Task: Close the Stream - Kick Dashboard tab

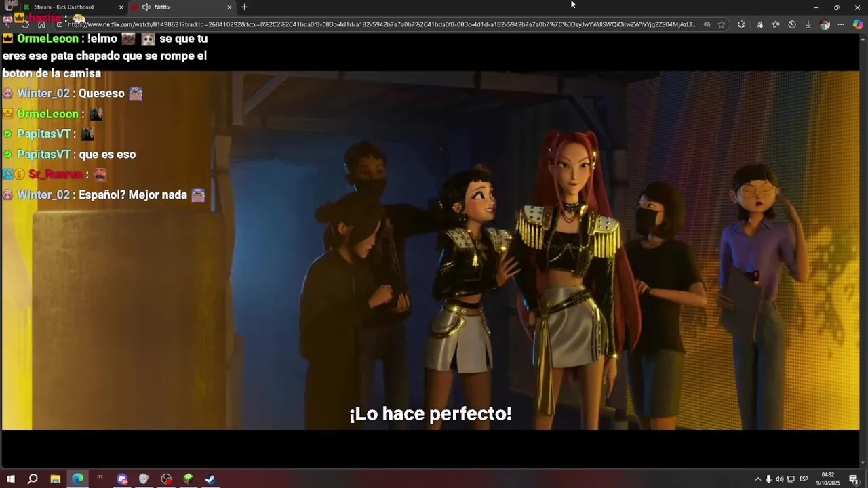Action: pos(121,7)
